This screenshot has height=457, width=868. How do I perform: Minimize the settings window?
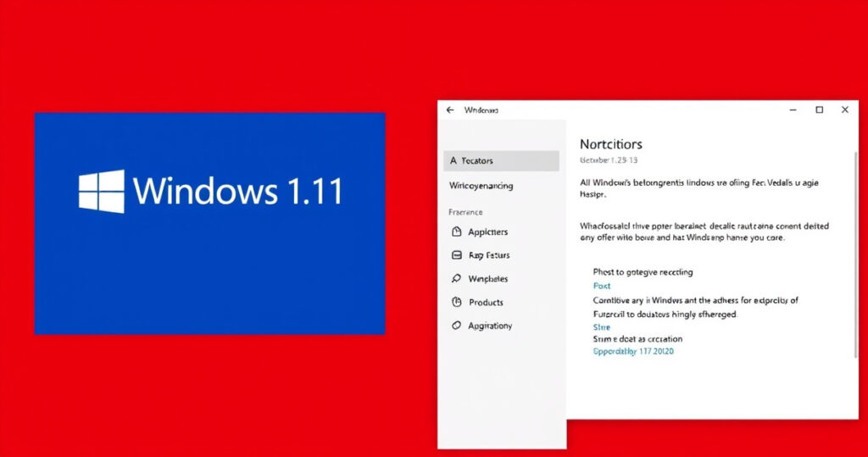[x=793, y=110]
